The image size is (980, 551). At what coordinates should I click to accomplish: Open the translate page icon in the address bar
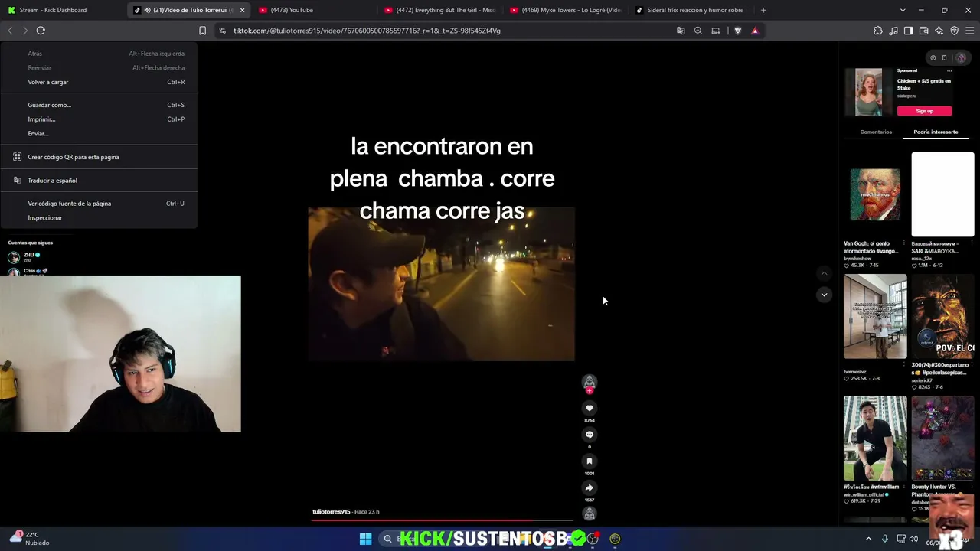[681, 31]
